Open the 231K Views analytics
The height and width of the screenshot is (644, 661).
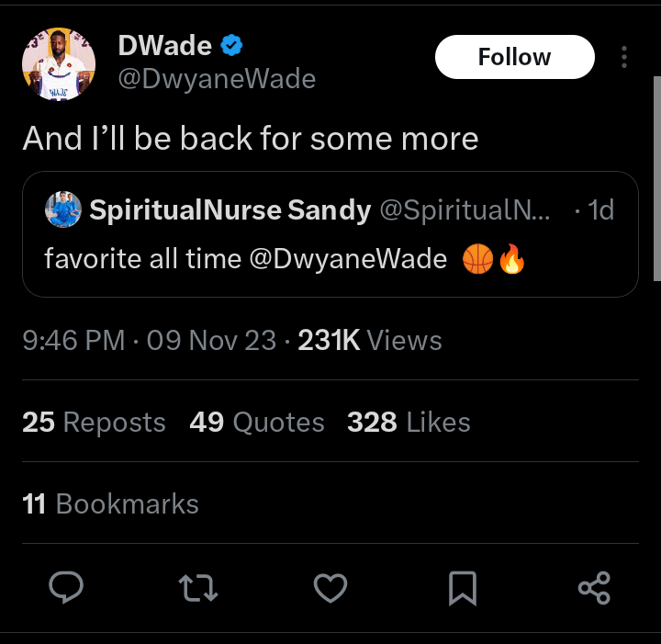(370, 341)
